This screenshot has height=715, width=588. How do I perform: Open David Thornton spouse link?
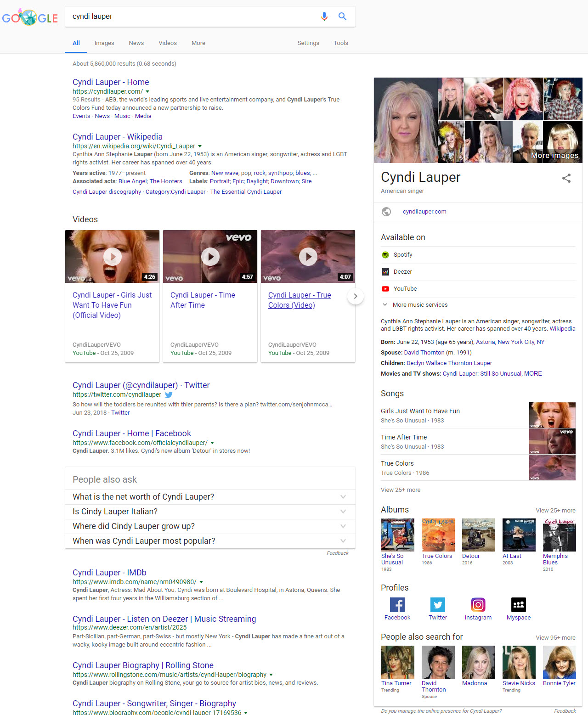[x=424, y=353]
